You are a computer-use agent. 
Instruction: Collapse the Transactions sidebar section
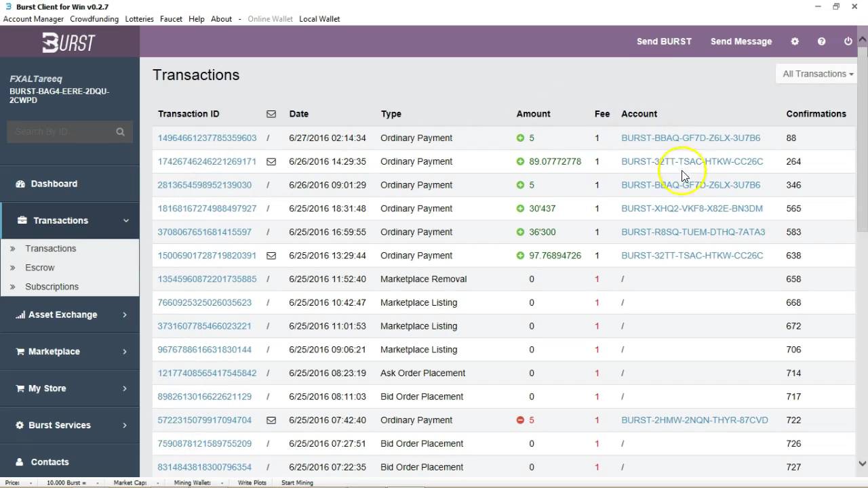pos(125,220)
